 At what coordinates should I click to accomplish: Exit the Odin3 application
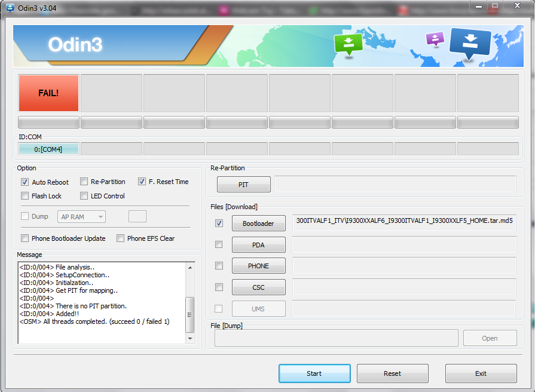[x=481, y=373]
